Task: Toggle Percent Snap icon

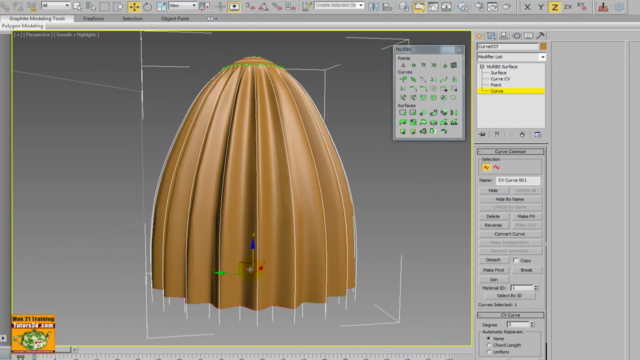Action: tap(277, 7)
